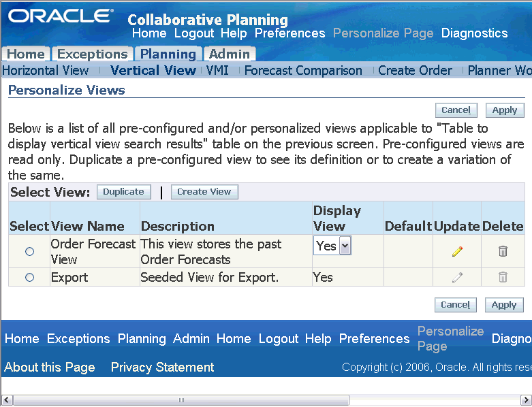This screenshot has width=532, height=407.
Task: Select the Order Forecast View radio button
Action: click(x=29, y=251)
